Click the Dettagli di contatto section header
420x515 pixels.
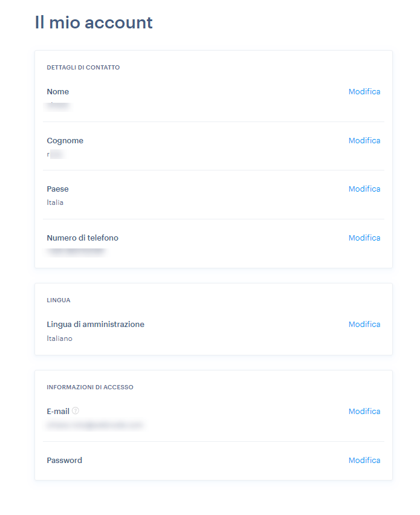pyautogui.click(x=83, y=67)
